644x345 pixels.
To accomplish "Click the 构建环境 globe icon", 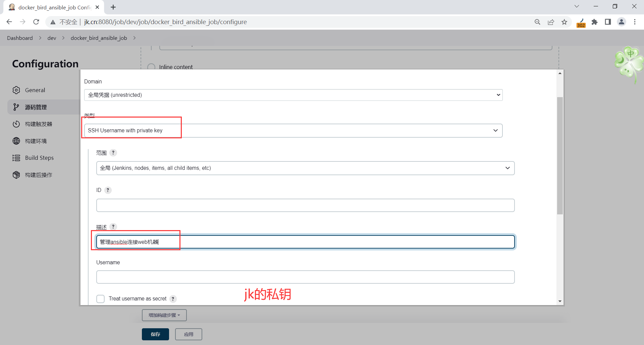I will [x=16, y=141].
